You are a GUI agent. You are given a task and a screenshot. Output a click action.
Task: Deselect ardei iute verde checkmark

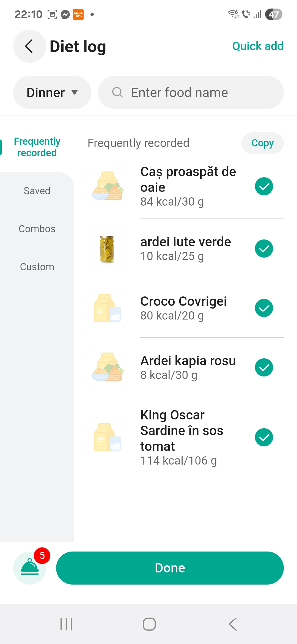pyautogui.click(x=264, y=249)
